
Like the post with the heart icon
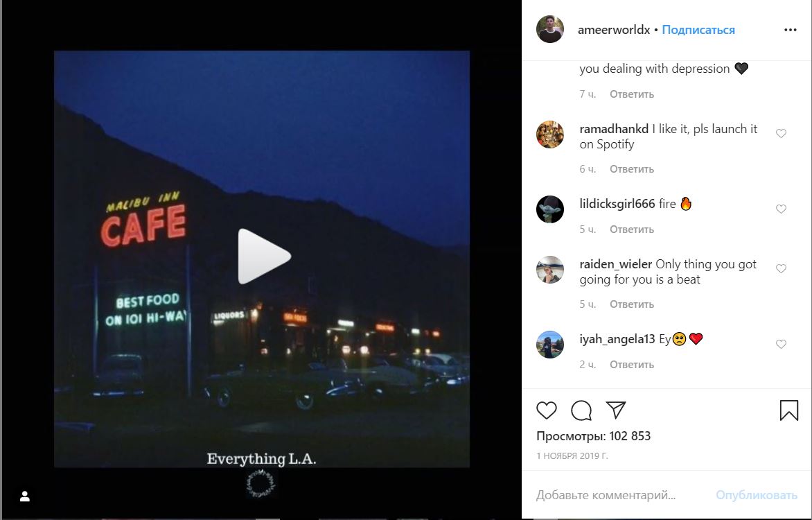click(547, 410)
